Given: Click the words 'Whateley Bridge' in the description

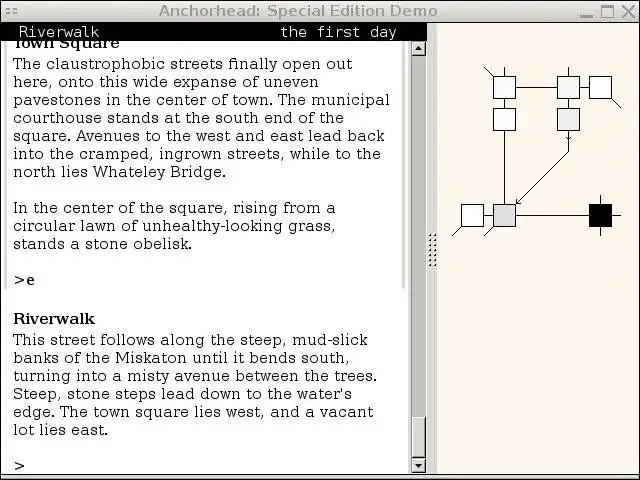Looking at the screenshot, I should [159, 172].
